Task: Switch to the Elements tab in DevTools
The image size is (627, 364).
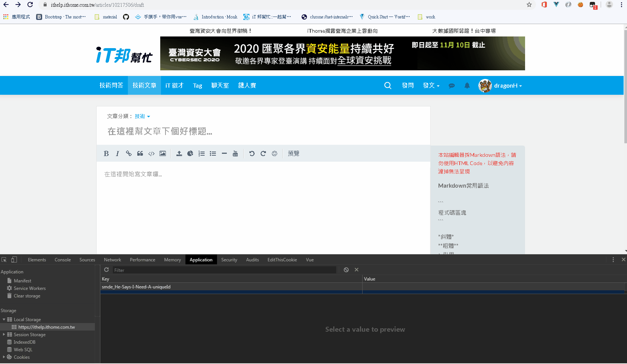Action: click(37, 259)
